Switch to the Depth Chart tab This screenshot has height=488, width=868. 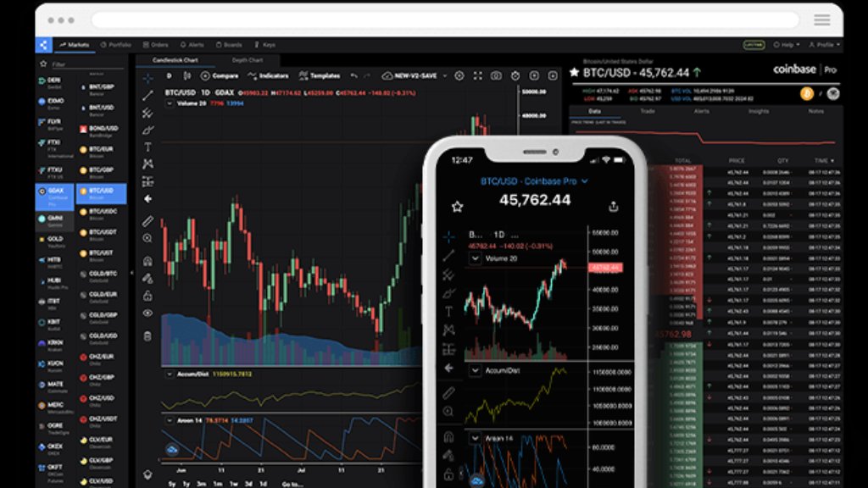pos(248,60)
